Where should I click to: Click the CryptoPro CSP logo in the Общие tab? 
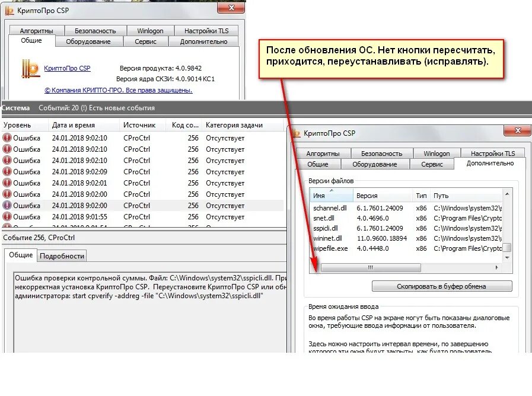(x=31, y=69)
